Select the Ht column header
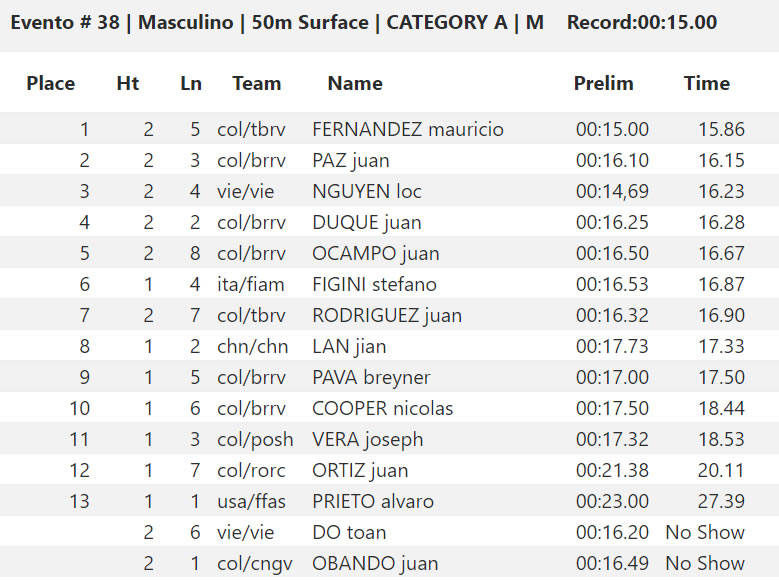This screenshot has width=779, height=580. 128,83
